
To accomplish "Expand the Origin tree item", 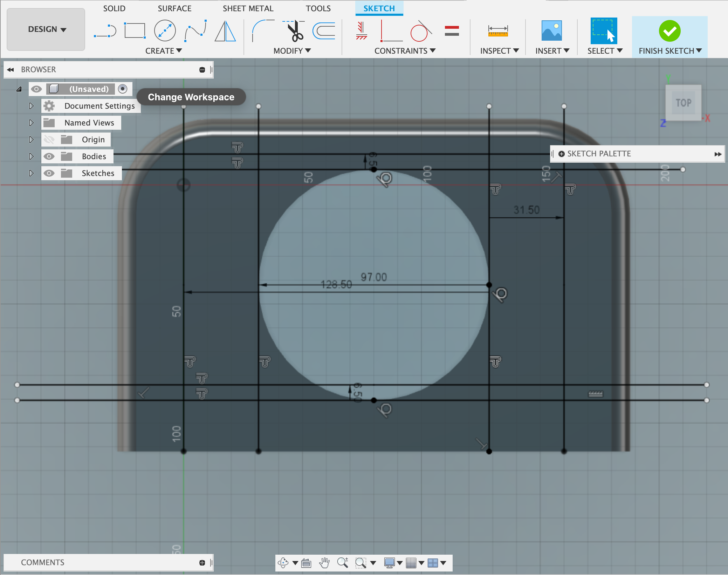I will (x=30, y=139).
